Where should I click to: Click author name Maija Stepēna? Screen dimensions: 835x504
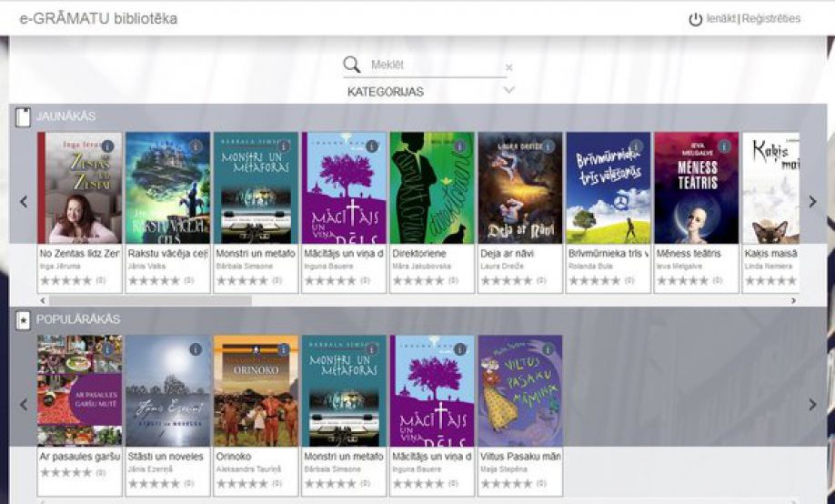click(503, 469)
